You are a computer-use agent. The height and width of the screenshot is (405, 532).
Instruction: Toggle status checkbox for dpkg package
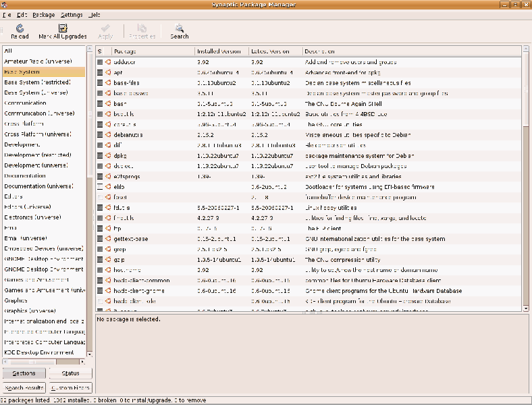tap(100, 156)
